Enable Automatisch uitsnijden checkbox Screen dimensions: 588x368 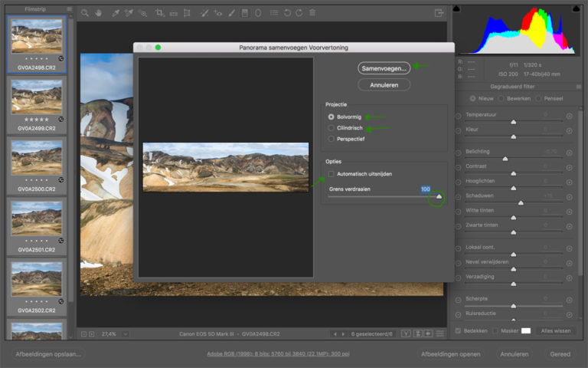[x=332, y=174]
